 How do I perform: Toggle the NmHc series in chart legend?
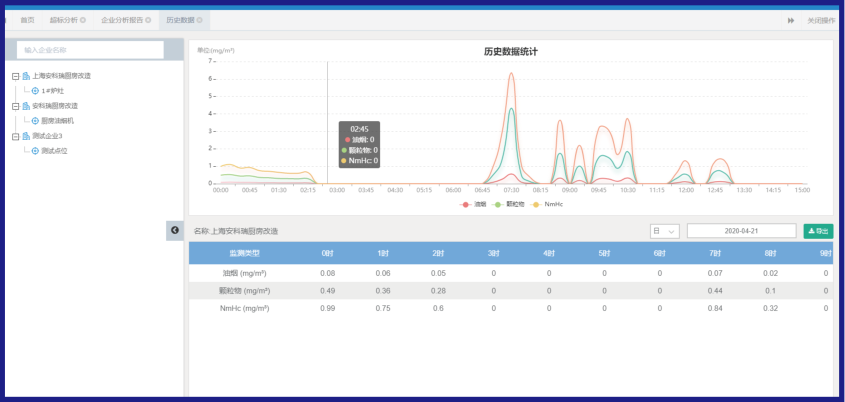tap(546, 204)
